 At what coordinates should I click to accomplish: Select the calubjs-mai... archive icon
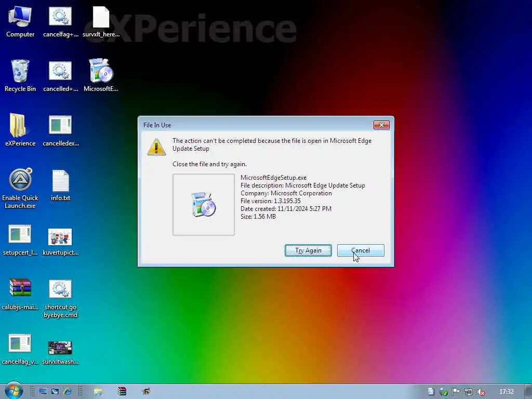coord(20,295)
